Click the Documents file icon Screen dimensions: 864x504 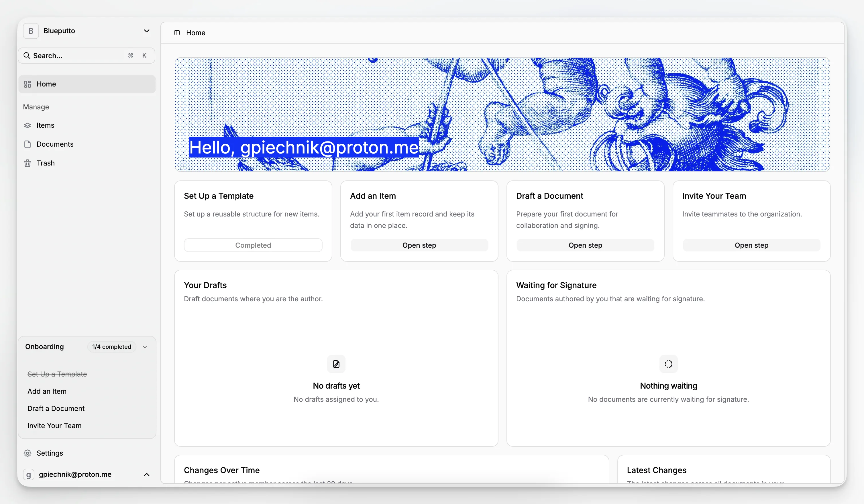click(28, 144)
